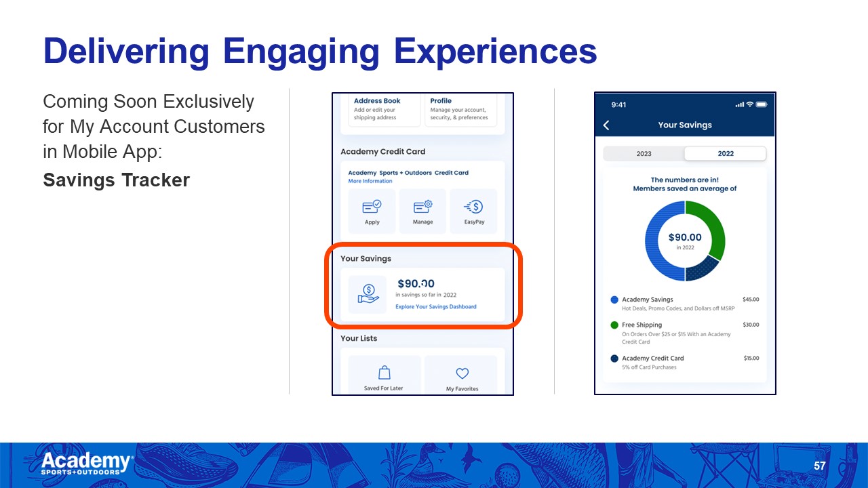Click the green Free Shipping legend dot
Screen dimensions: 868x488
(614, 325)
